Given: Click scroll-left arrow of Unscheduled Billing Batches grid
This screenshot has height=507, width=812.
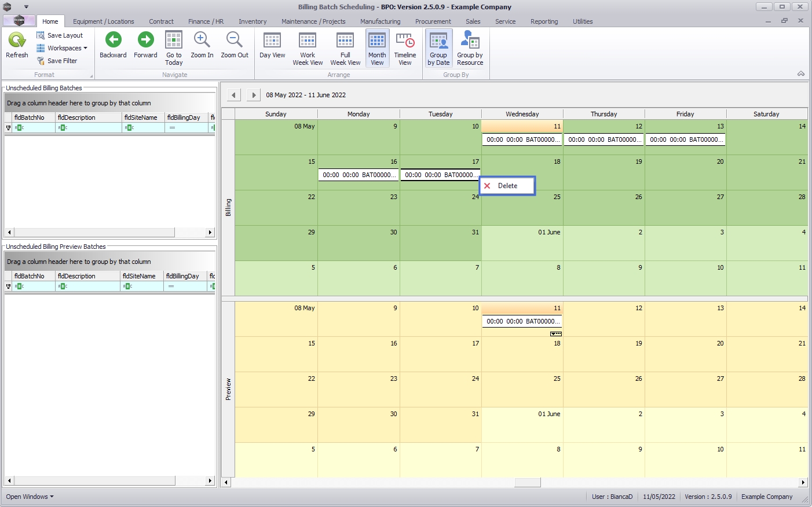Looking at the screenshot, I should (x=9, y=232).
